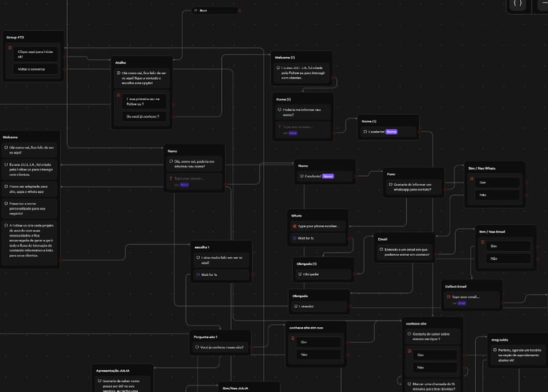This screenshot has height=392, width=548.
Task: Click the 'Type your phone number...' input block
Action: [x=318, y=226]
